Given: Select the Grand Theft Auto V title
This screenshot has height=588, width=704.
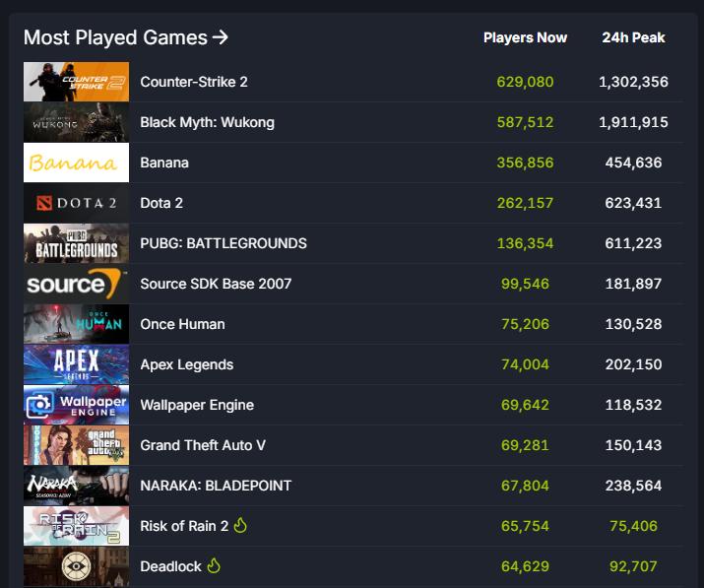Looking at the screenshot, I should (203, 445).
